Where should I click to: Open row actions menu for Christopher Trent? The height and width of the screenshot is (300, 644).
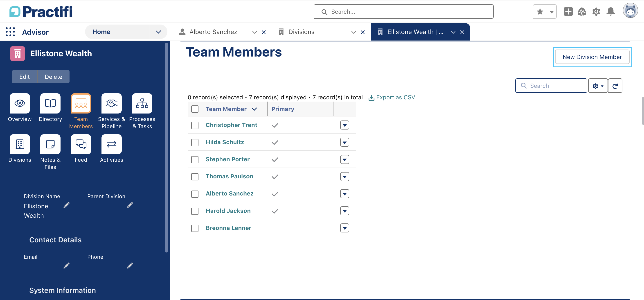pyautogui.click(x=345, y=125)
